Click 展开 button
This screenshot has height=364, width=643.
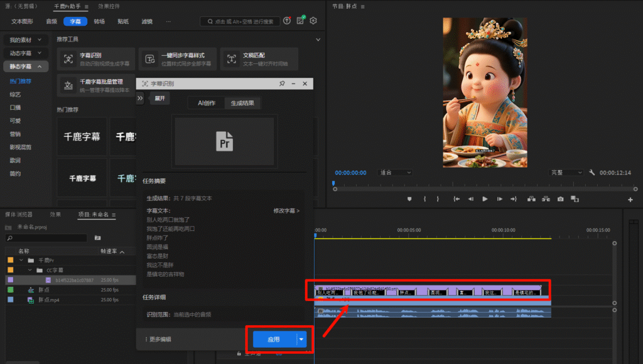coord(160,99)
